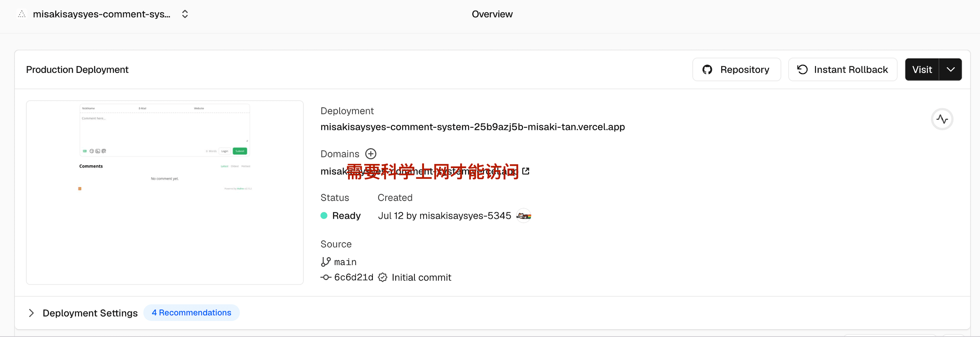
Task: Open the 4 Recommendations badge
Action: tap(192, 313)
